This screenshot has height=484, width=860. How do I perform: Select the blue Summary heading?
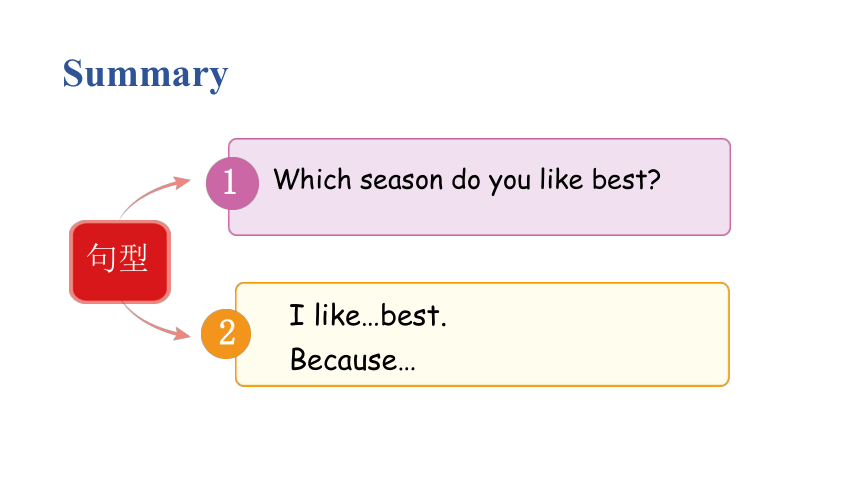pyautogui.click(x=145, y=74)
